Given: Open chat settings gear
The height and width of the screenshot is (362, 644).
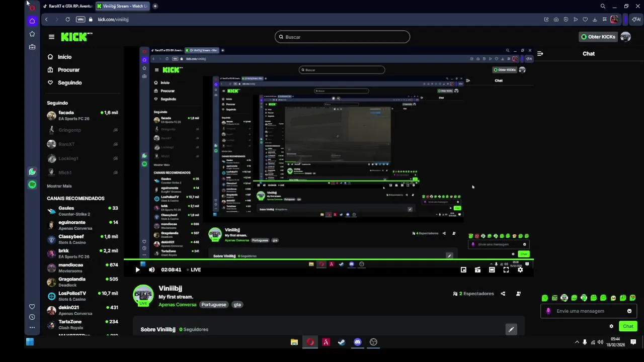Looking at the screenshot, I should click(x=611, y=326).
